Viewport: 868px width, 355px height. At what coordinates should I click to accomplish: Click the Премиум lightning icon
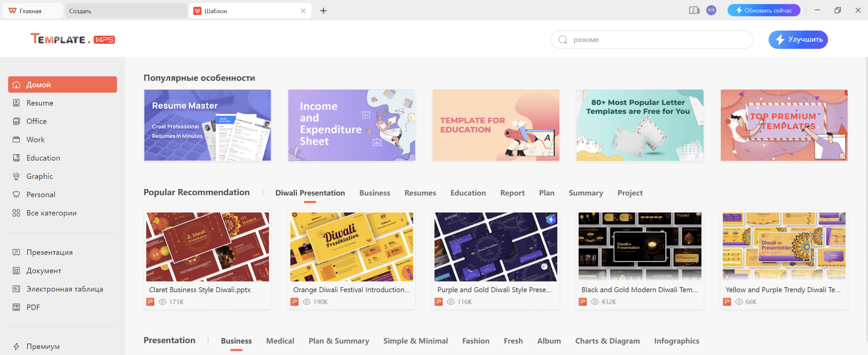[x=16, y=347]
